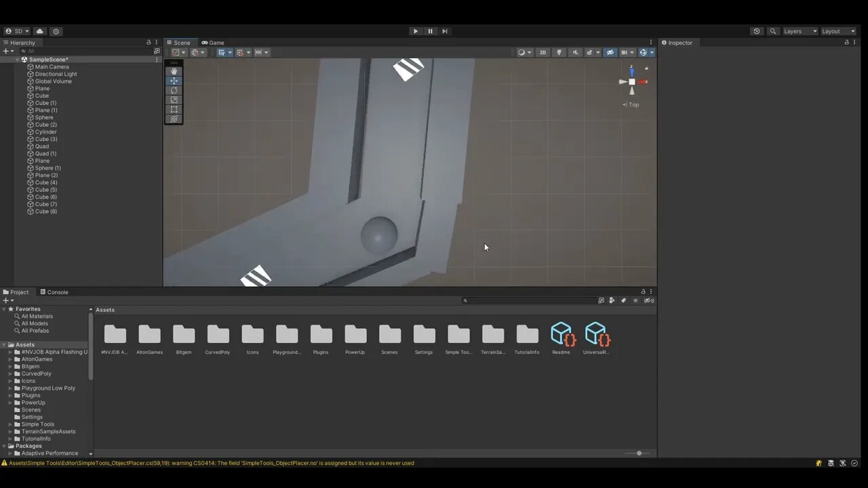Toggle 2D view mode in Scene
This screenshot has height=488, width=868.
pos(542,52)
